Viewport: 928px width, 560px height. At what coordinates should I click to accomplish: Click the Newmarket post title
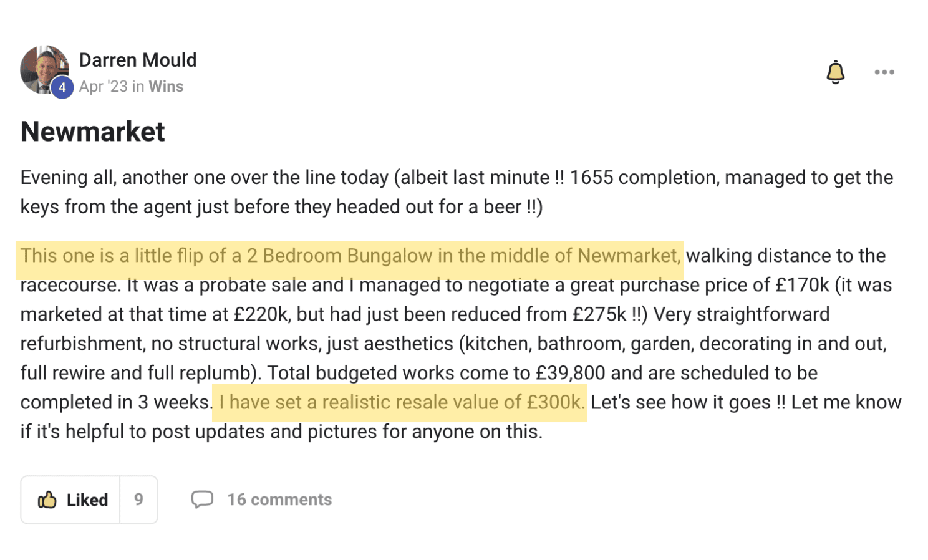(x=93, y=132)
